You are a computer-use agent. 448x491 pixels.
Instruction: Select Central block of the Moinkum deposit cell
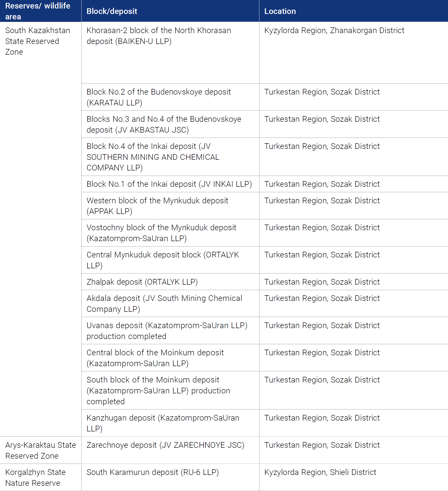coord(170,358)
